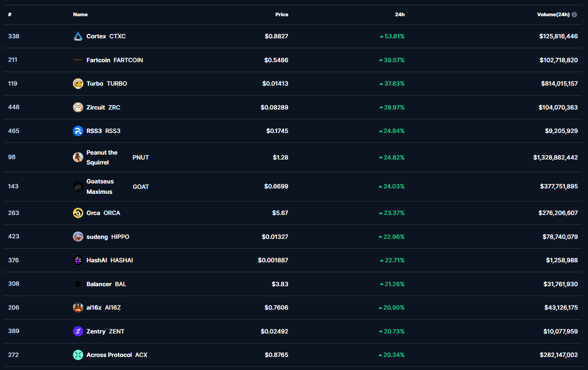The image size is (588, 370).
Task: Click the Turbo coin logo icon
Action: click(x=78, y=84)
